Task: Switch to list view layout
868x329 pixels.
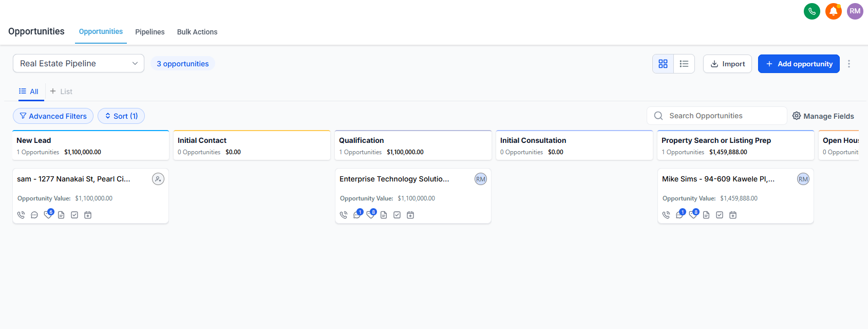Action: tap(684, 64)
